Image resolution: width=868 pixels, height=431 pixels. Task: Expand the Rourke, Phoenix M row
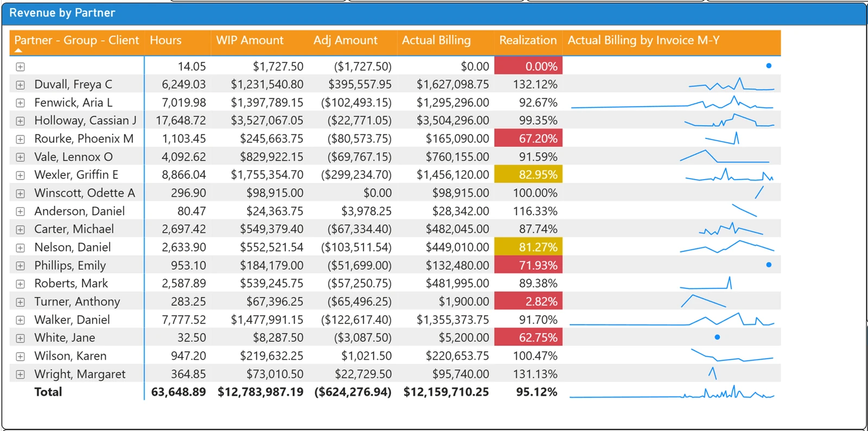[20, 139]
